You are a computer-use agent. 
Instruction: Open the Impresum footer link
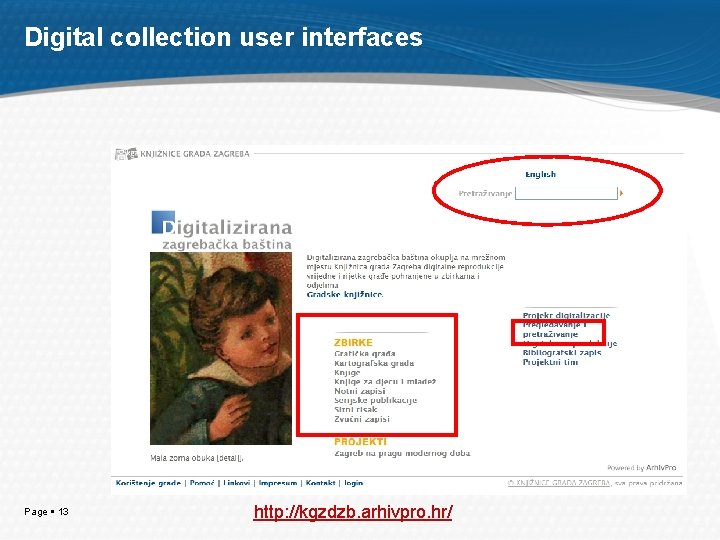tap(278, 483)
